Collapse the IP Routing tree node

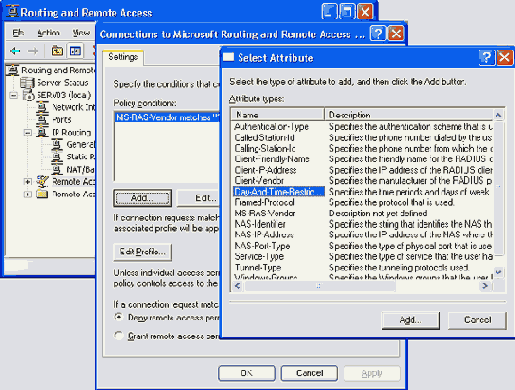(28, 133)
